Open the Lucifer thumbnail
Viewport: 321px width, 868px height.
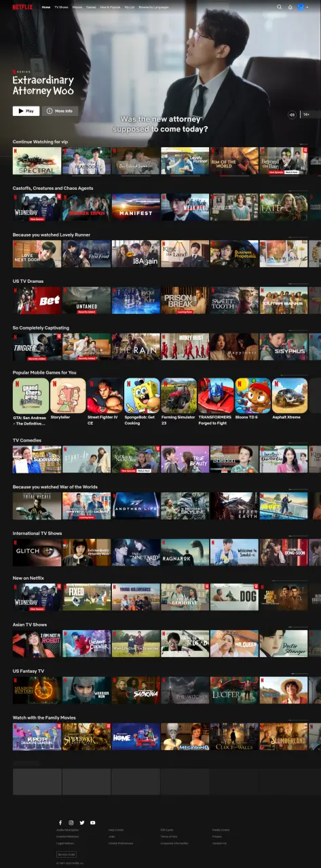coord(234,690)
